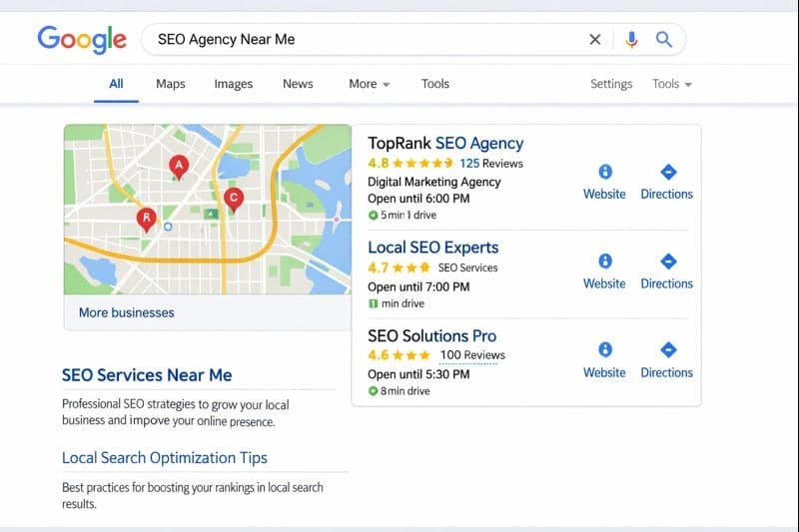Open the SEO Services Near Me result
Screen dimensions: 799x532
[147, 375]
